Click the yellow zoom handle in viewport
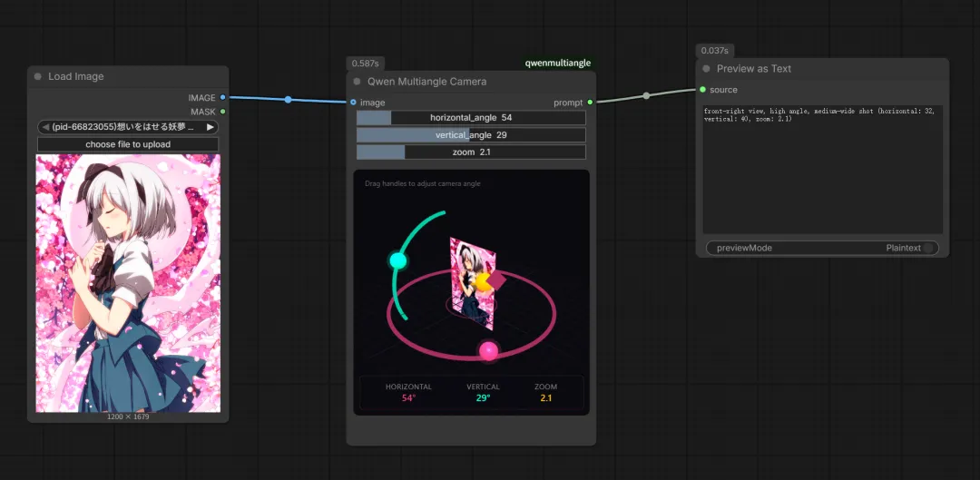Viewport: 980px width, 480px height. point(483,283)
